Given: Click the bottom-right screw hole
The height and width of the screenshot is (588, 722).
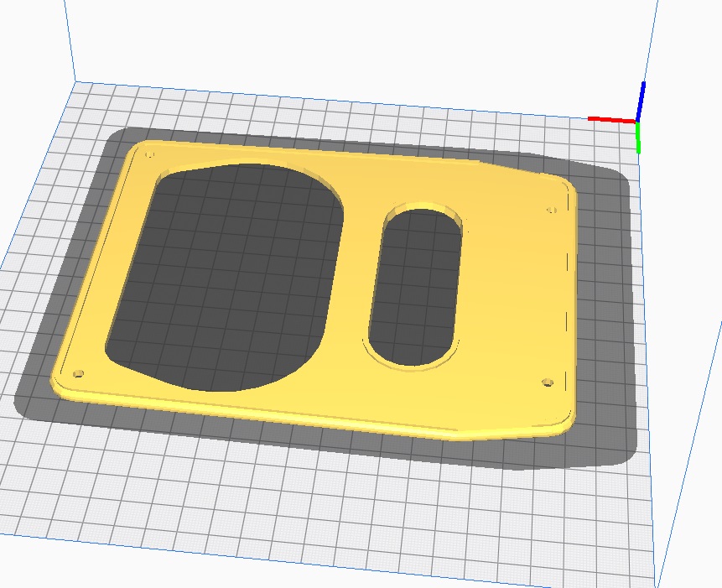Looking at the screenshot, I should [x=548, y=382].
